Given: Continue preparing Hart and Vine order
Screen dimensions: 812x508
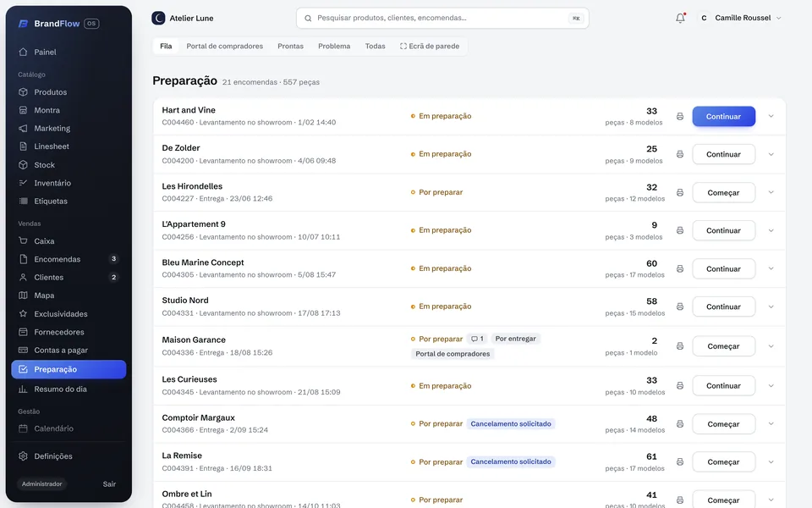Looking at the screenshot, I should (x=723, y=117).
